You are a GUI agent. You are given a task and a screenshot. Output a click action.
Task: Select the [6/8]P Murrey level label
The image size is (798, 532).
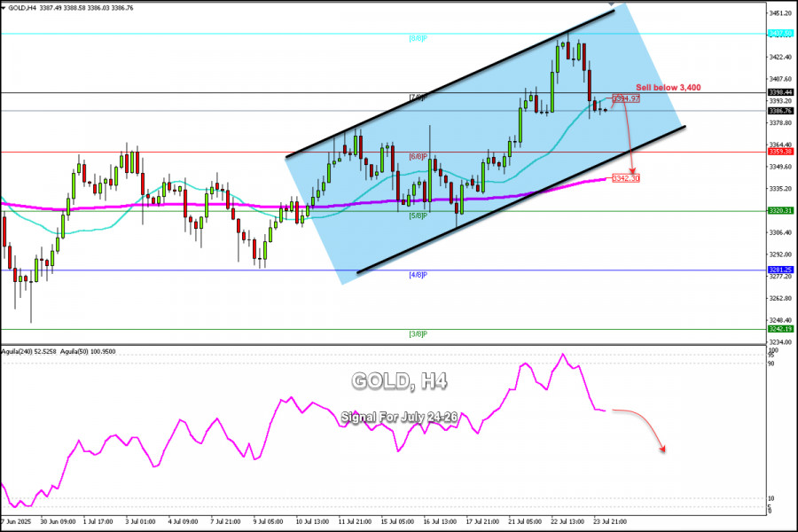pos(418,157)
